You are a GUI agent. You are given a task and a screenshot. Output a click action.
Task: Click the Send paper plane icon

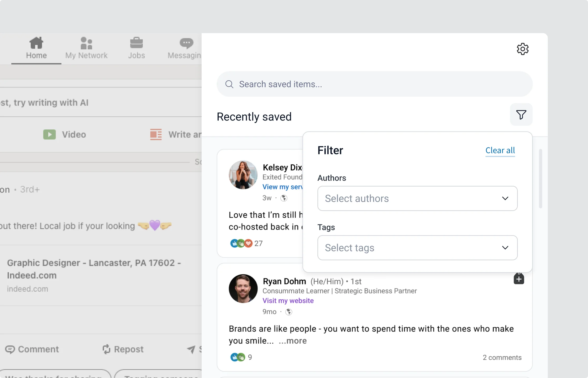click(191, 349)
